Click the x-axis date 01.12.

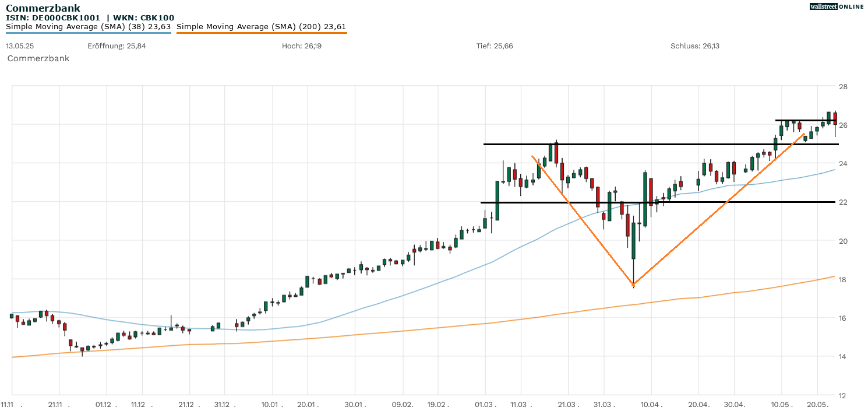[x=105, y=404]
